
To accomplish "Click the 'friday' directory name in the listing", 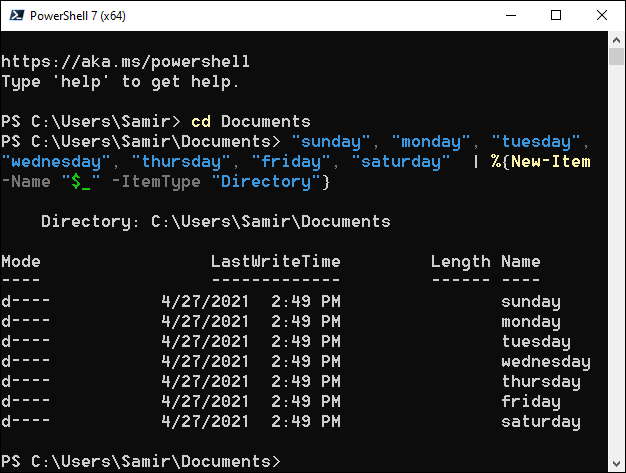I will coord(531,402).
